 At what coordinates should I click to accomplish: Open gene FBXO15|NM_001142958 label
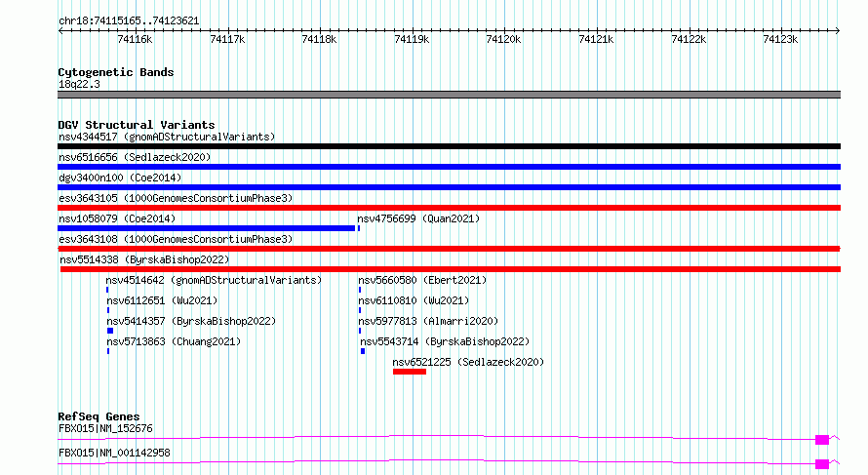(x=114, y=453)
